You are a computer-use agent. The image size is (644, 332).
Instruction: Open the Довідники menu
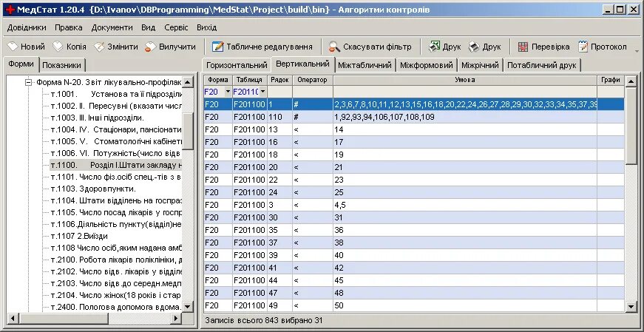pos(27,27)
